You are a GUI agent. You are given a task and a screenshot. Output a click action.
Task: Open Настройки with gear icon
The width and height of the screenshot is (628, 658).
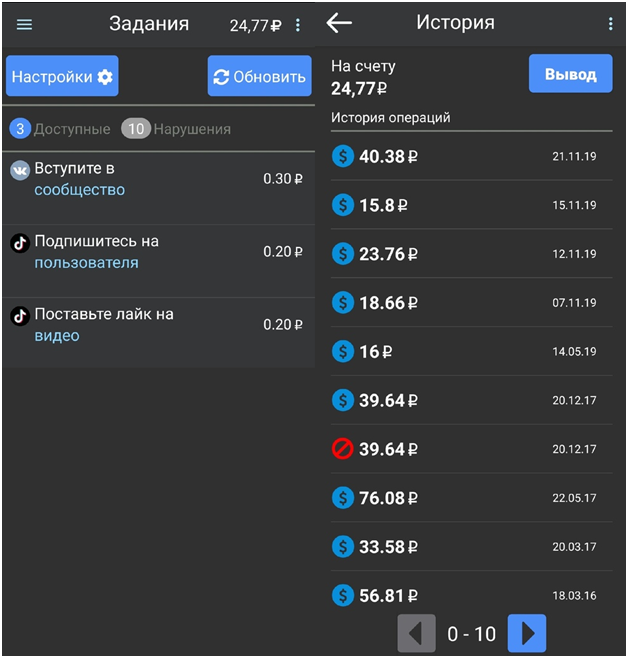pos(62,76)
